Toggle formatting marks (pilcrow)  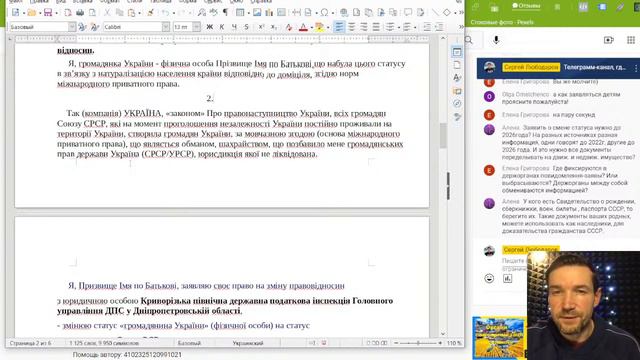click(225, 13)
